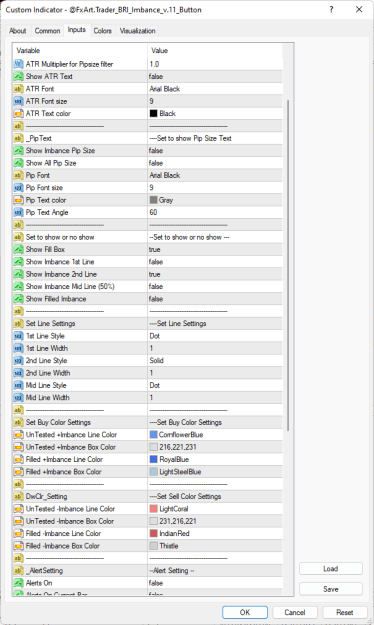Click the boolean icon next to Alerts On
This screenshot has height=625, width=374.
[18, 583]
